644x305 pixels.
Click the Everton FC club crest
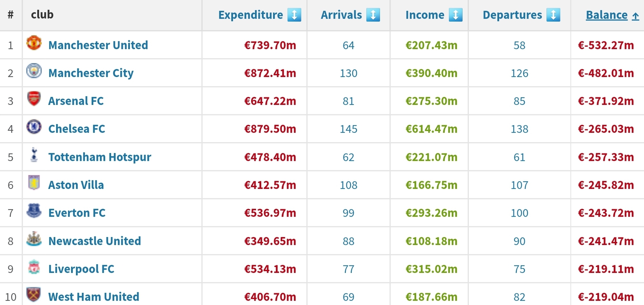pos(34,211)
